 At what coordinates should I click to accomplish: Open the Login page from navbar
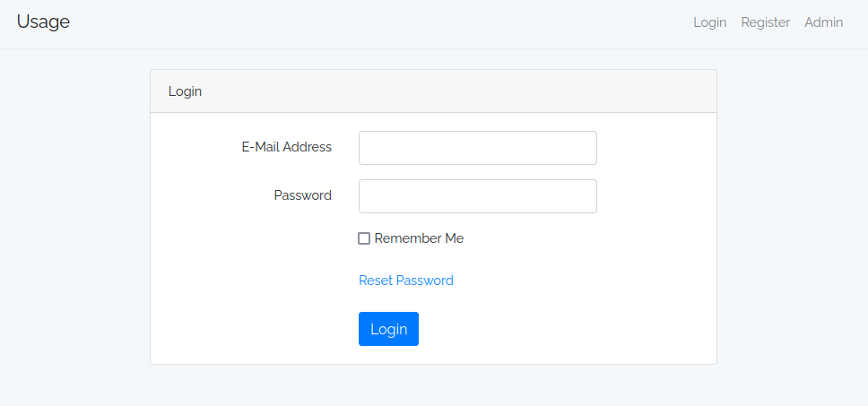point(709,22)
